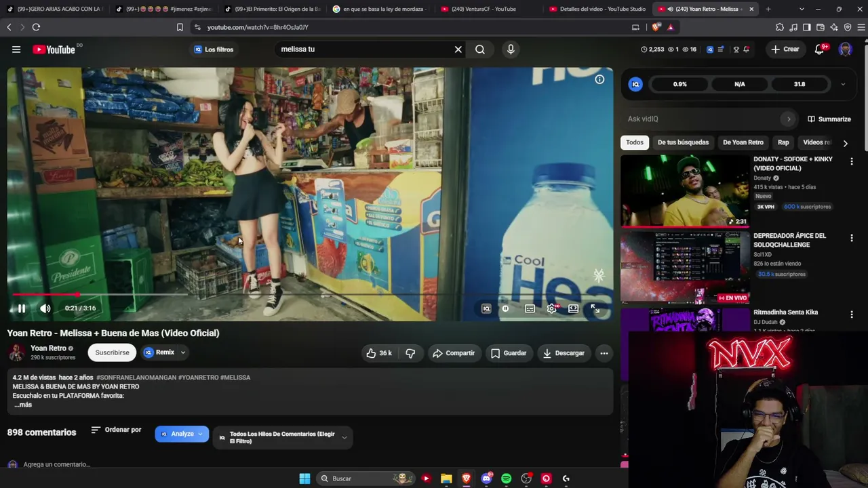Open Brave Wallet icon

click(821, 27)
